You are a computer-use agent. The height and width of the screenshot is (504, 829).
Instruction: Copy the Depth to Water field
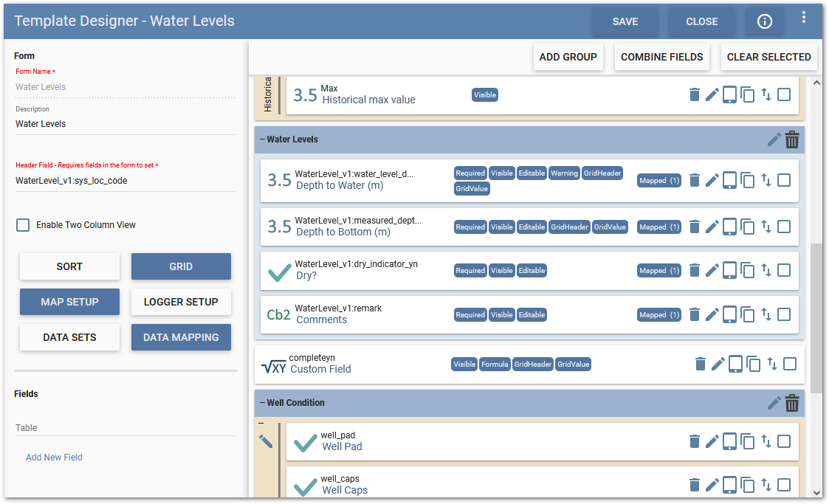click(x=748, y=181)
